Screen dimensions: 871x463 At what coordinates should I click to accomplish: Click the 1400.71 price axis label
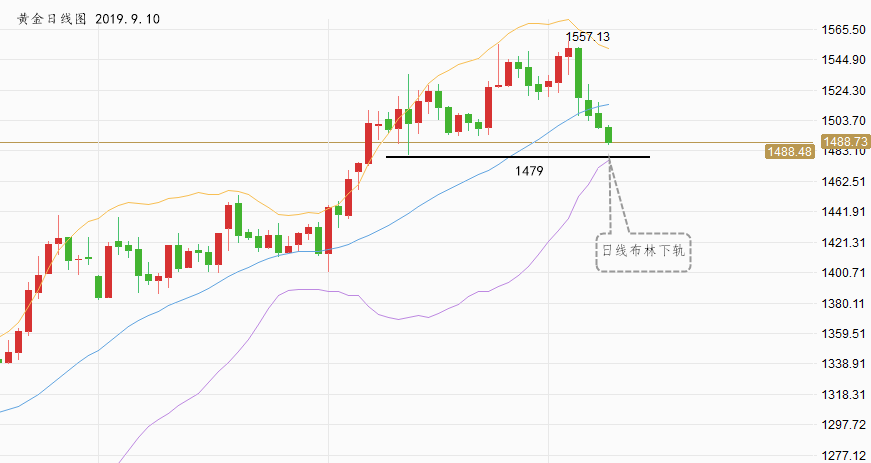[843, 273]
